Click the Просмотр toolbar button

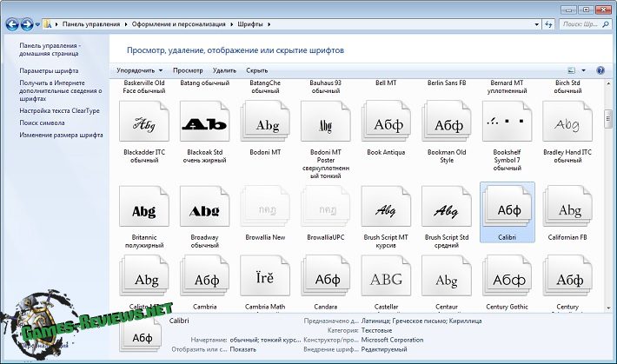tap(188, 70)
